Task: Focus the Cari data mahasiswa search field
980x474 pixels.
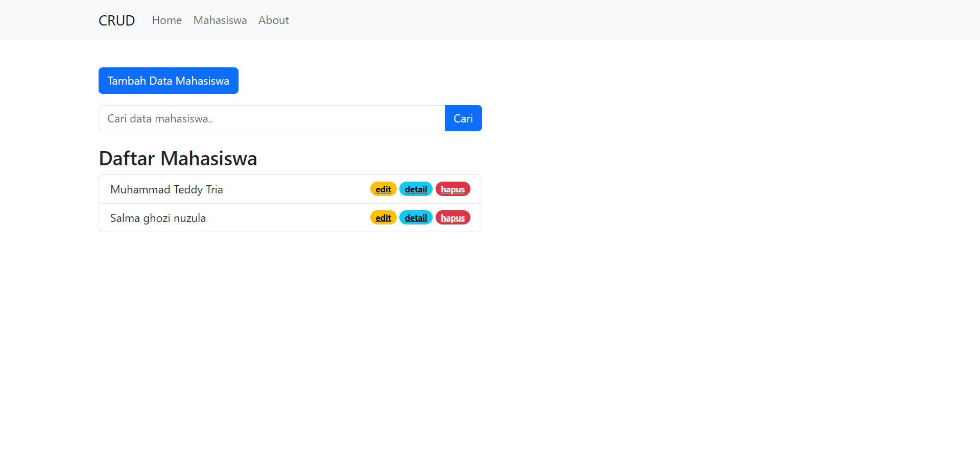Action: (272, 118)
